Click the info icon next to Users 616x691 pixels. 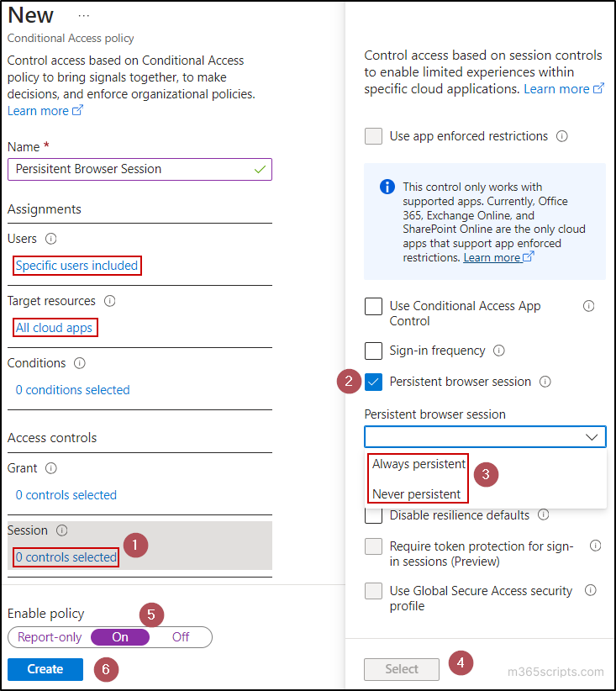(x=52, y=239)
